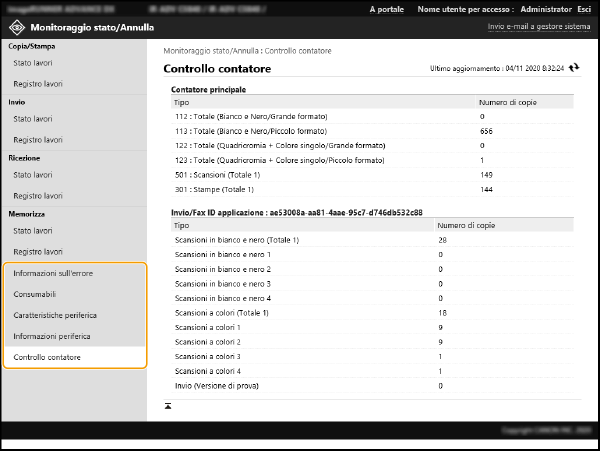Click the back-to-top arrow icon
The image size is (600, 451).
pos(168,405)
